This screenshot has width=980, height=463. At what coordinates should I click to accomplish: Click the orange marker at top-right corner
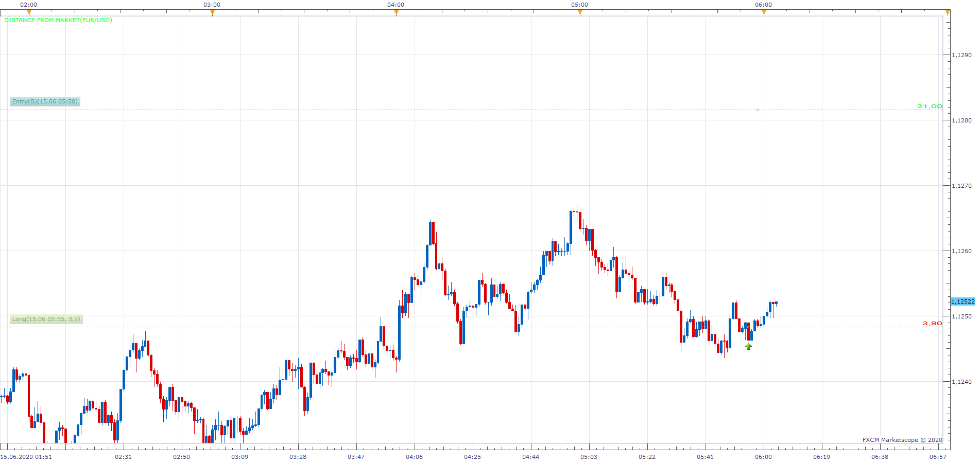pos(948,13)
